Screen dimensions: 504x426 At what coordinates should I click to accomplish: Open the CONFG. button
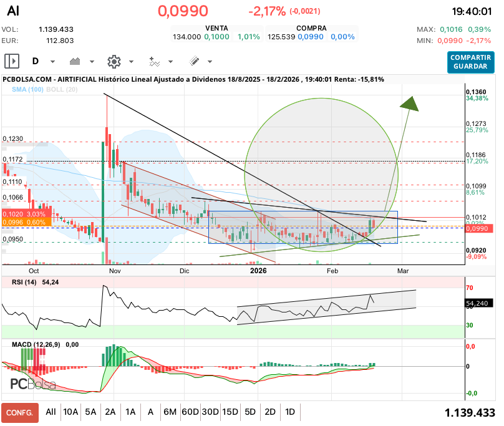pyautogui.click(x=20, y=412)
